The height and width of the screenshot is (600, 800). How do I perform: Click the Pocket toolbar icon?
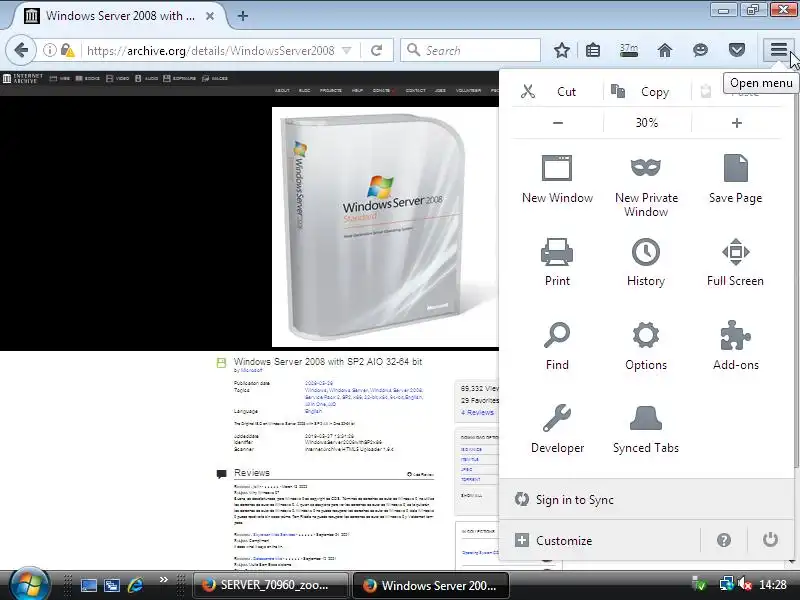point(736,50)
